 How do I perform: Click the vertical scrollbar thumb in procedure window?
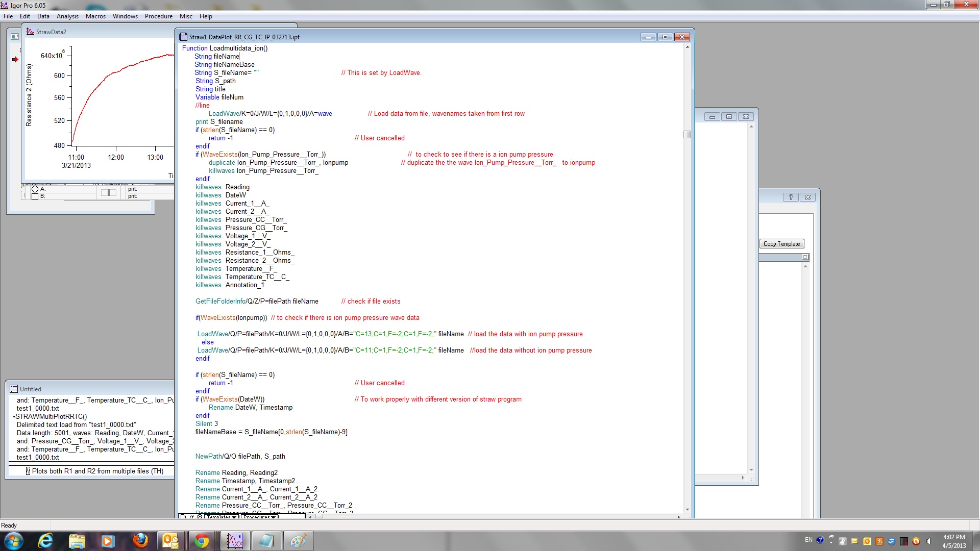688,134
